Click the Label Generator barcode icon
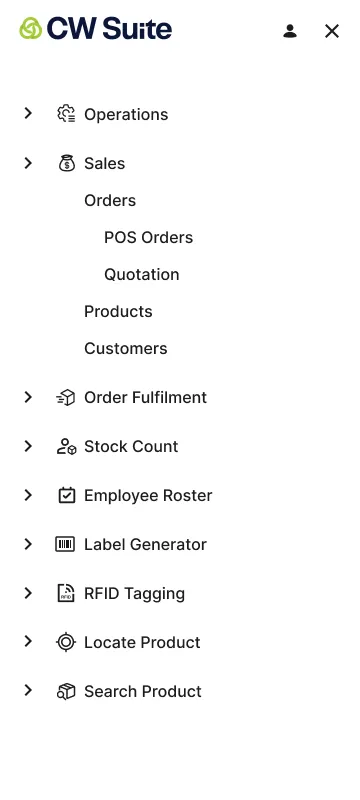Screen dimensions: 360x800 (x=65, y=544)
